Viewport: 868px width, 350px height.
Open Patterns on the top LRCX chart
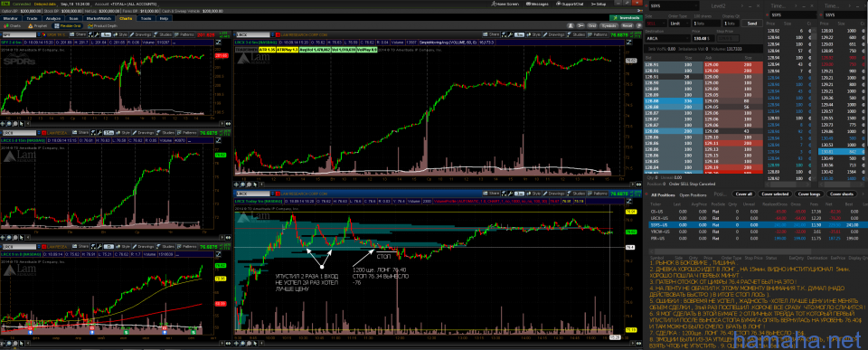tap(598, 34)
